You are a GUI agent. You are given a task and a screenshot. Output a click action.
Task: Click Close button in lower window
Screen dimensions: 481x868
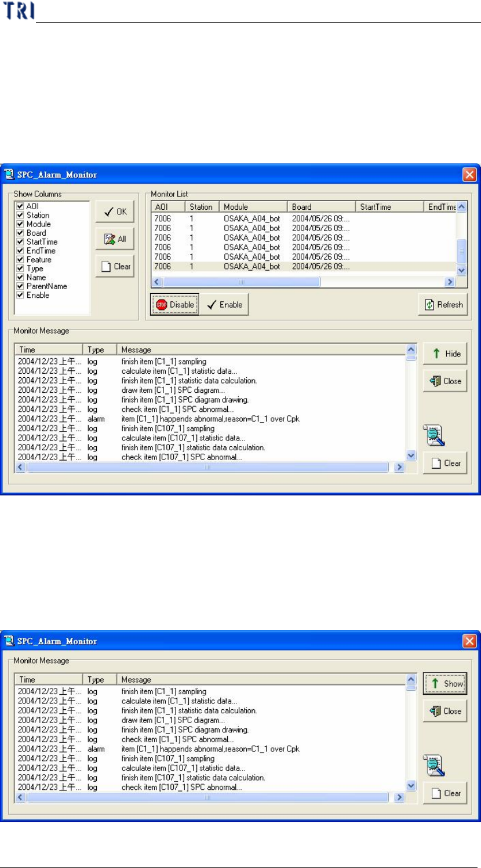click(445, 711)
